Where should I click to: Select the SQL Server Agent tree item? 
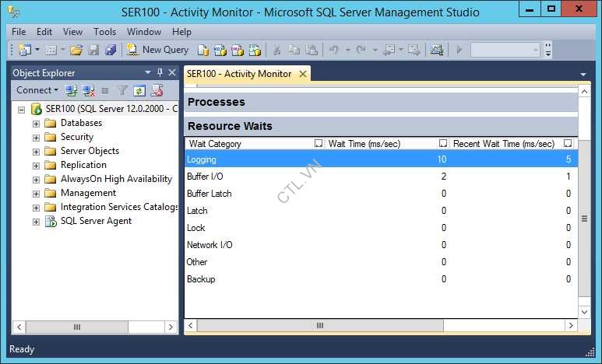tap(96, 221)
